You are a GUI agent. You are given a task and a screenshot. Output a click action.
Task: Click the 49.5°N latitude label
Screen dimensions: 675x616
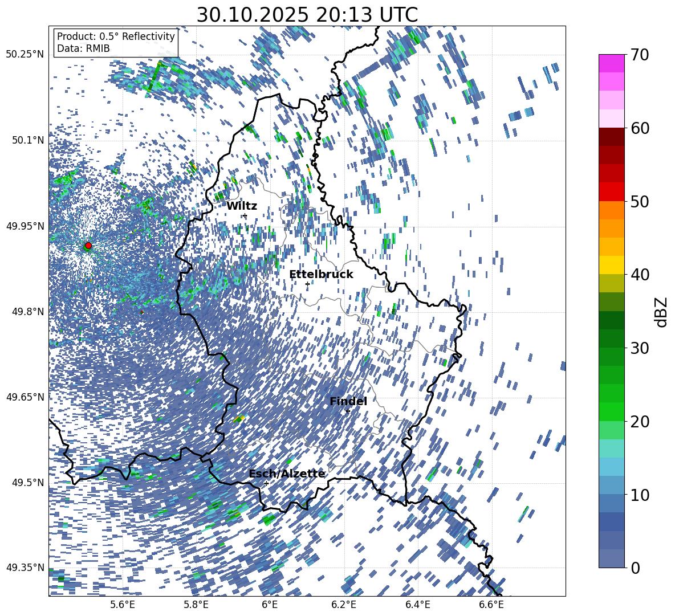click(28, 482)
